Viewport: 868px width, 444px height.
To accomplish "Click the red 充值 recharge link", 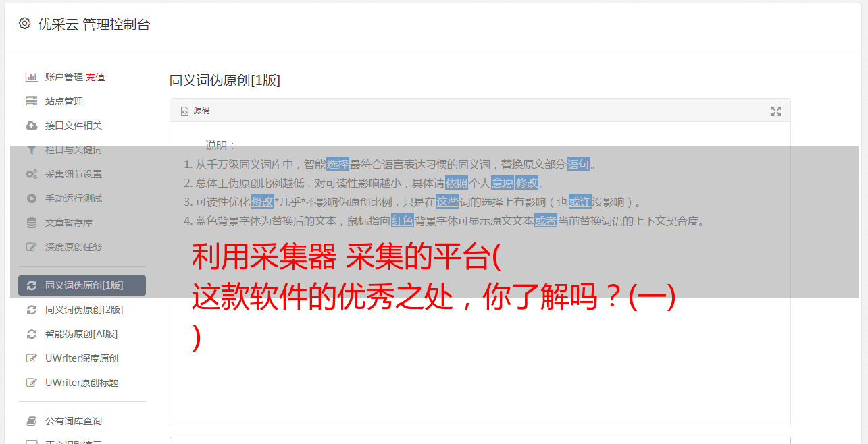I will tap(95, 77).
